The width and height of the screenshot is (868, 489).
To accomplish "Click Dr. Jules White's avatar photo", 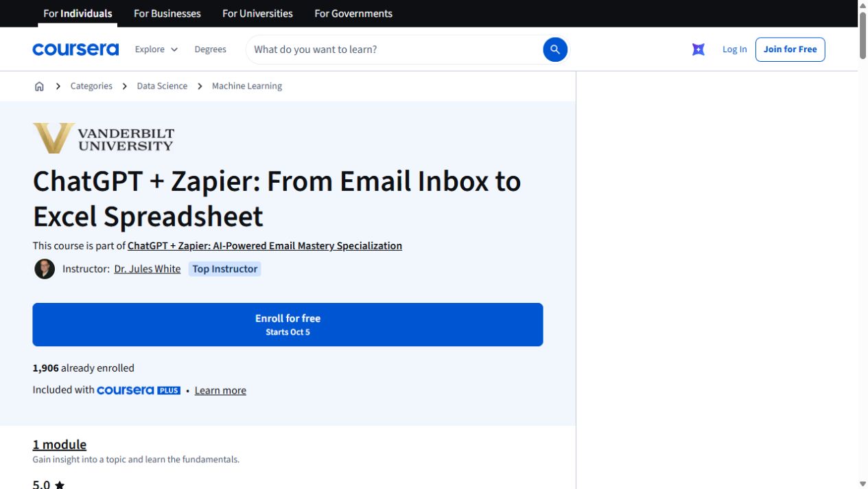I will point(45,269).
